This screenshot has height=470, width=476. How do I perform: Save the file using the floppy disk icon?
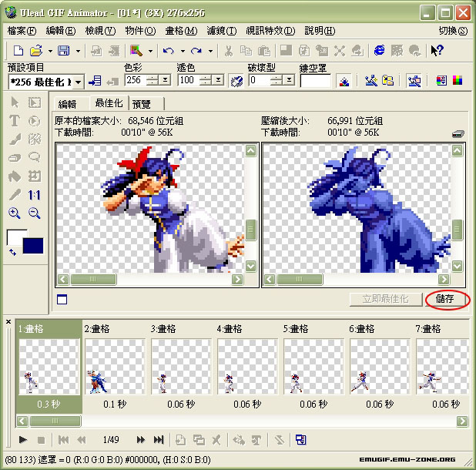pyautogui.click(x=64, y=50)
